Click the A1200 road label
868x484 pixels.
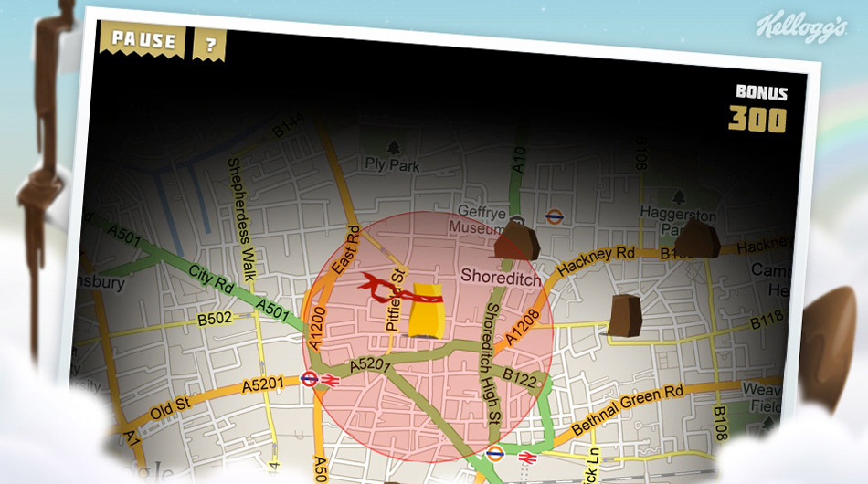(x=318, y=330)
